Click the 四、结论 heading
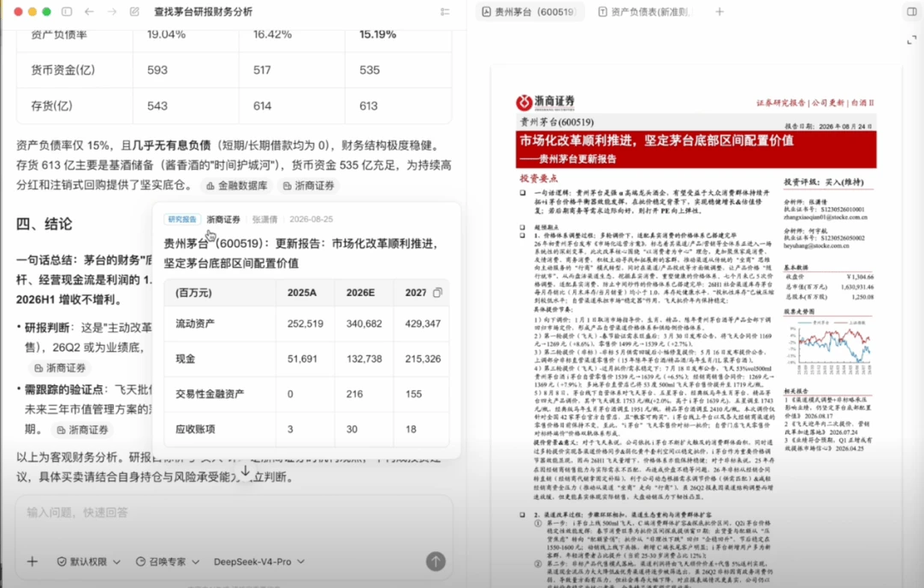 (44, 224)
